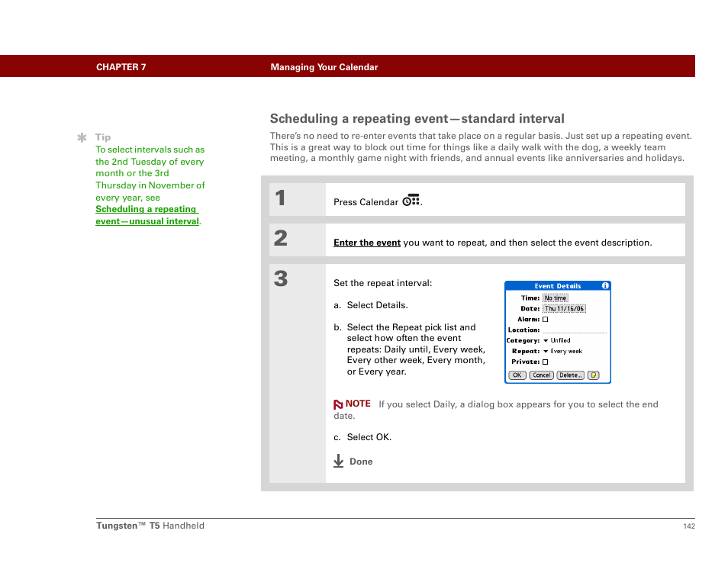This screenshot has width=728, height=563.
Task: Click the Delete... button in Event Details
Action: pos(571,375)
